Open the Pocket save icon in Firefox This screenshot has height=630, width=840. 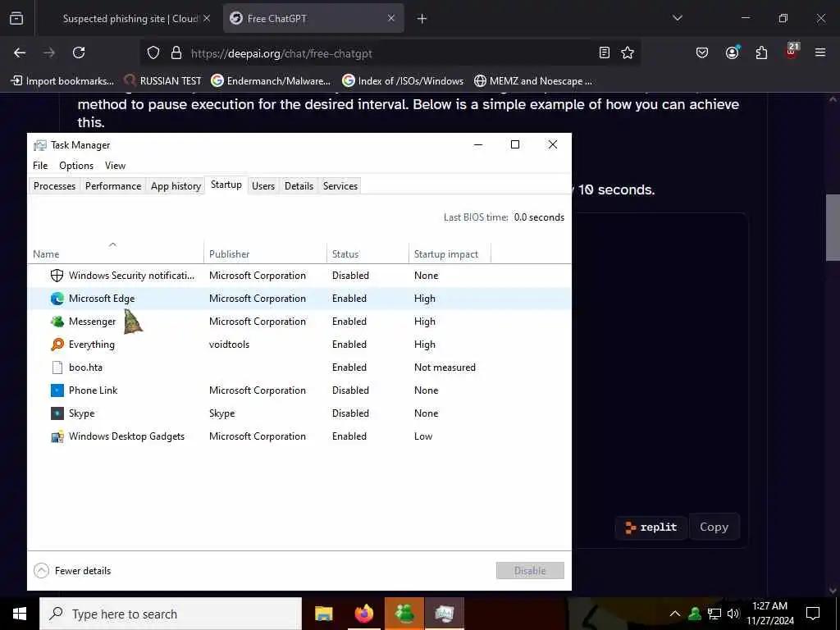pyautogui.click(x=702, y=52)
